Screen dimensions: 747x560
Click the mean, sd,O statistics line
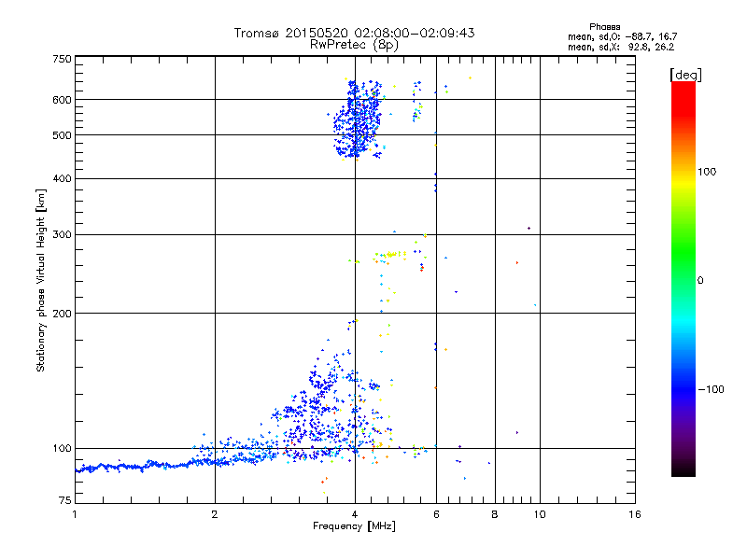point(627,35)
